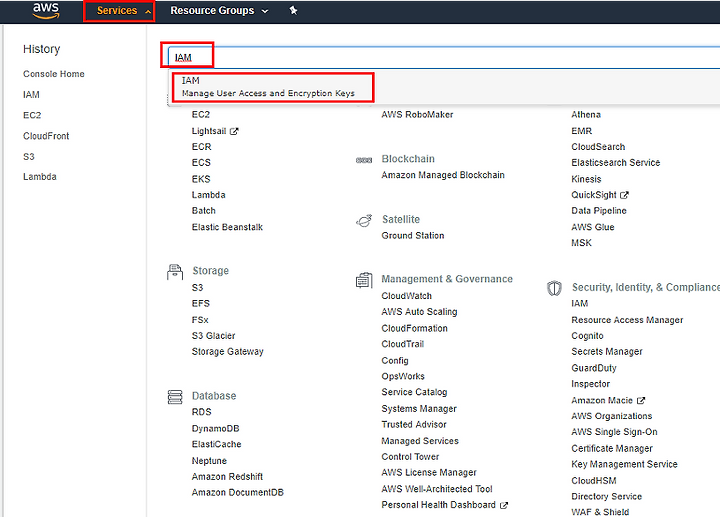This screenshot has height=517, width=720.
Task: Click the IAM search input field
Action: pyautogui.click(x=444, y=57)
